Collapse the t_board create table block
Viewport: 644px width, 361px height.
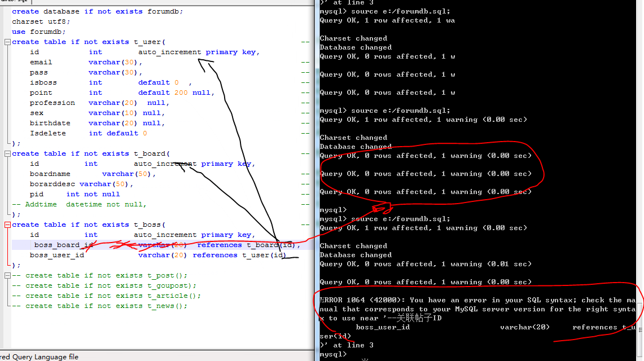[x=7, y=153]
